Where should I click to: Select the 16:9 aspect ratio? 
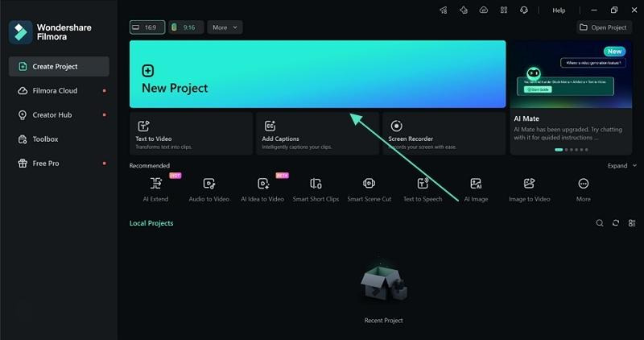point(147,27)
